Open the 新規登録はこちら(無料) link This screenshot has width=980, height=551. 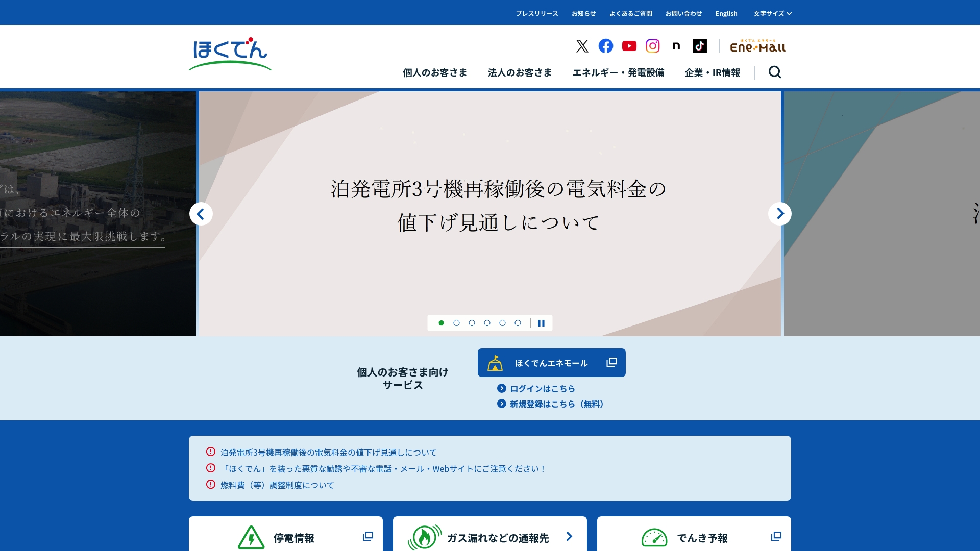pyautogui.click(x=552, y=404)
